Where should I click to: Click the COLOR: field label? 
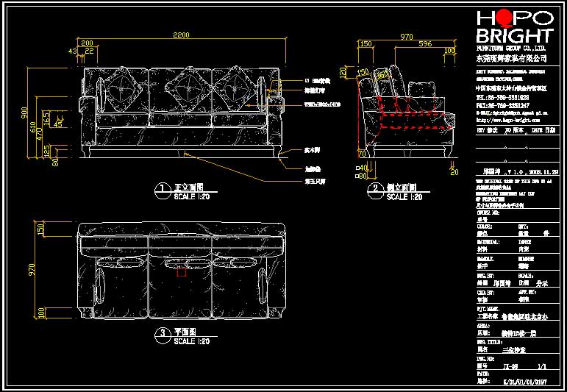(x=484, y=227)
